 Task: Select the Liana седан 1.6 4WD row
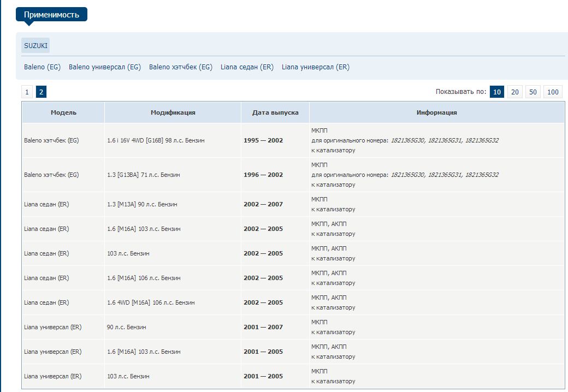pos(151,302)
